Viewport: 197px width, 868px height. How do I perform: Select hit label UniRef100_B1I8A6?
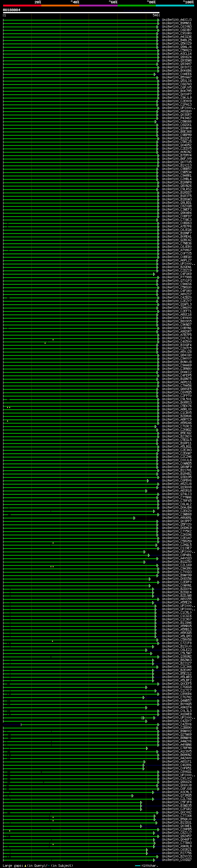(x=177, y=623)
